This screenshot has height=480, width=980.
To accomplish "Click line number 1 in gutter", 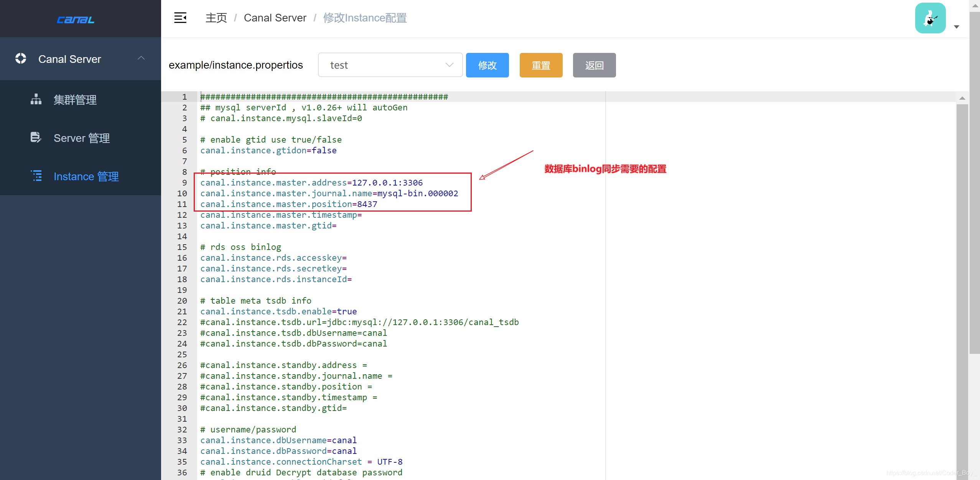I will tap(184, 97).
